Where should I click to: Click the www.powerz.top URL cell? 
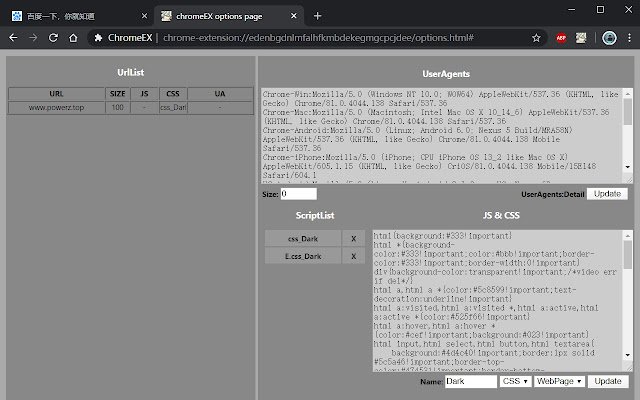click(56, 108)
